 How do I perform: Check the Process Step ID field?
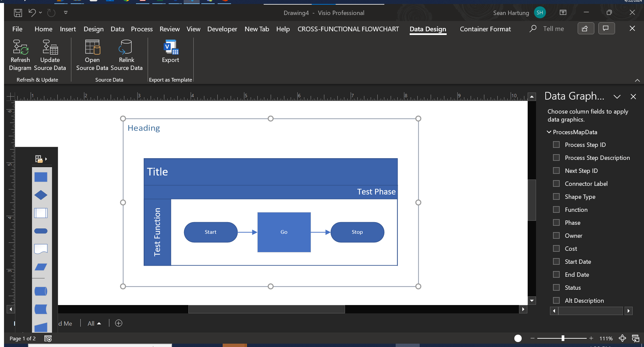point(556,145)
